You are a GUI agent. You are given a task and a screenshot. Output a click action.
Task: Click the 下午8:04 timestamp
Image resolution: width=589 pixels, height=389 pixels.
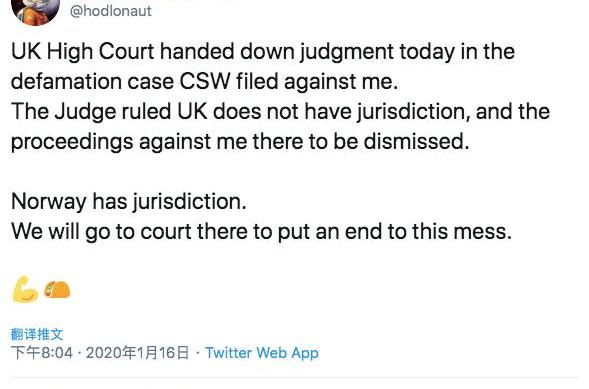(42, 353)
